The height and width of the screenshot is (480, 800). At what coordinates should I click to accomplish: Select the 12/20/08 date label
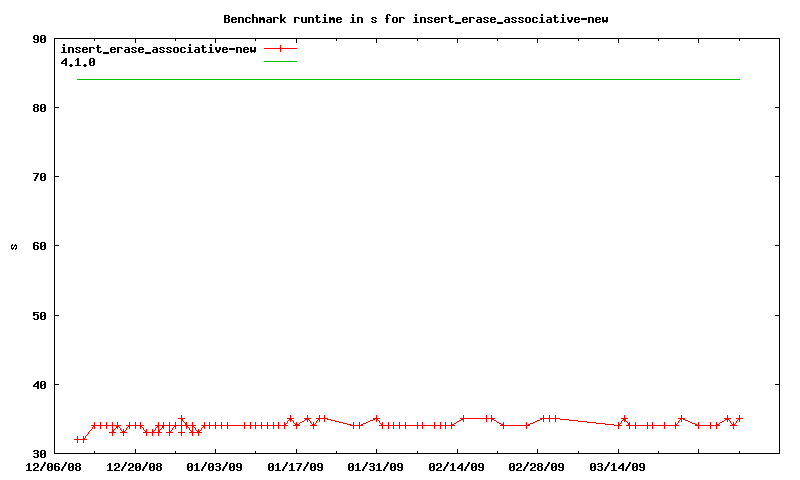tap(134, 466)
